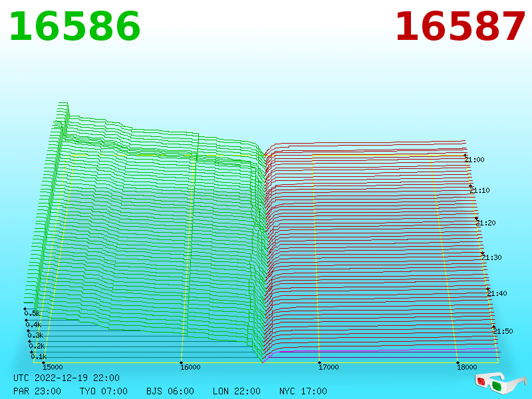
Task: Click the 15000 price axis label
Action: (x=53, y=367)
